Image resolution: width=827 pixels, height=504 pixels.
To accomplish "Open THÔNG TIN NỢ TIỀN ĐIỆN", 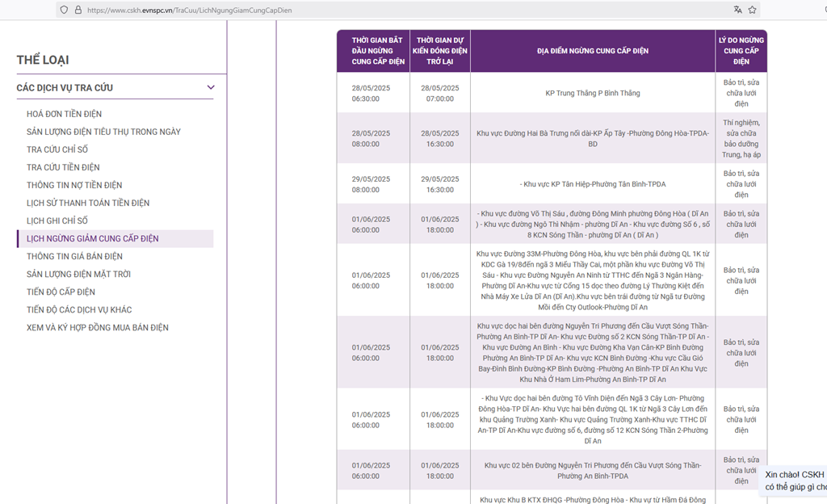I will [x=74, y=185].
